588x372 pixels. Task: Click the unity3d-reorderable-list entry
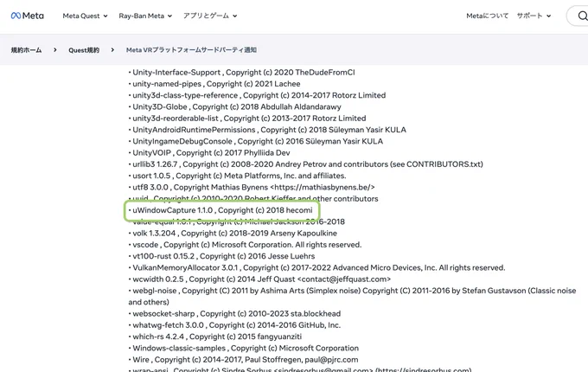tap(247, 119)
